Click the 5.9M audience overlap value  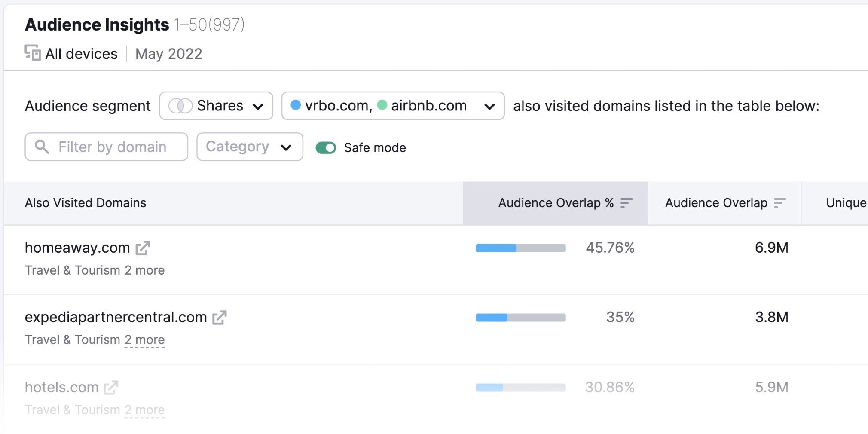tap(772, 387)
